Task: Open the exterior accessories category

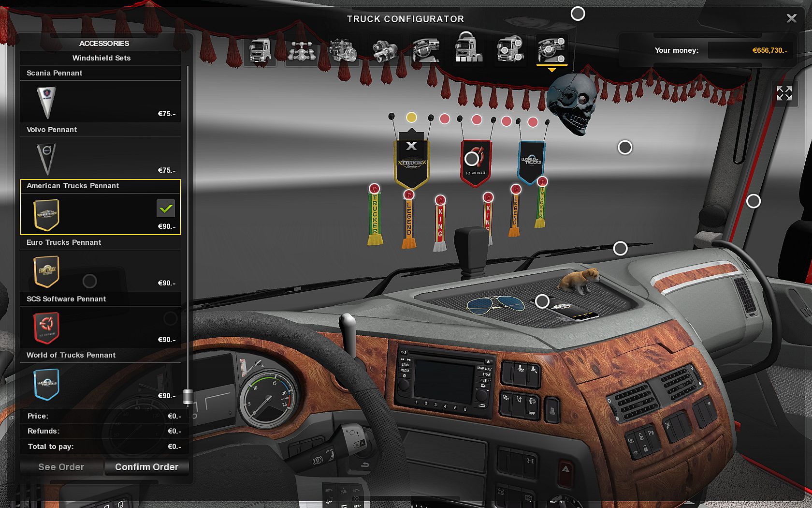Action: (509, 51)
